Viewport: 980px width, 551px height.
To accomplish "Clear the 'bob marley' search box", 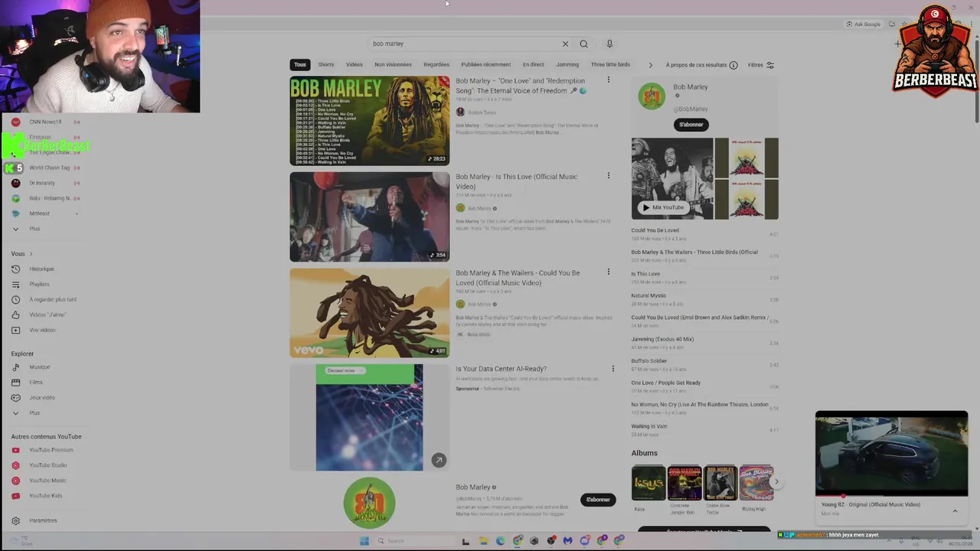I will coord(565,44).
